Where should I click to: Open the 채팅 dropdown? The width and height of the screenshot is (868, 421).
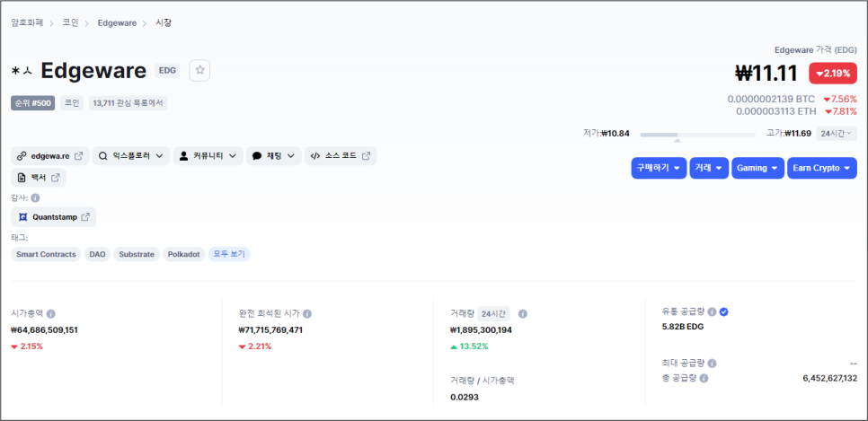coord(274,156)
